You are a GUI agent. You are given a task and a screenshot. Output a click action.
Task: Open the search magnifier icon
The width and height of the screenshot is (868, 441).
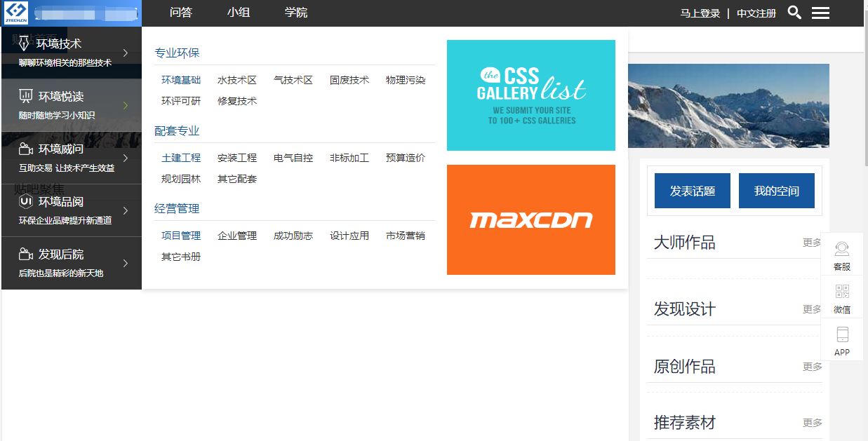tap(794, 13)
